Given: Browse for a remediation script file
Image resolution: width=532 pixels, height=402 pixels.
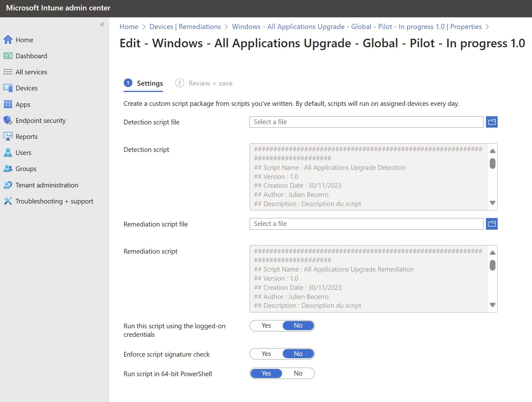Looking at the screenshot, I should coord(492,224).
